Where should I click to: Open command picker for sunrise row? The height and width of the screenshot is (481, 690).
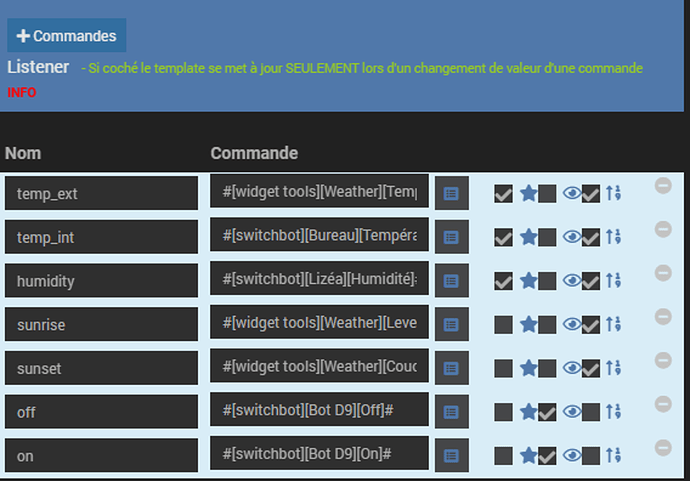[x=451, y=324]
